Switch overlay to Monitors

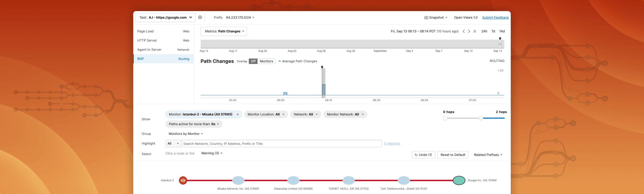pos(266,61)
